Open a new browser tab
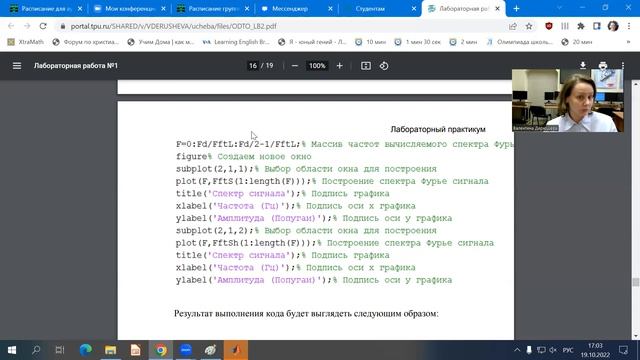This screenshot has height=360, width=640. (x=516, y=8)
